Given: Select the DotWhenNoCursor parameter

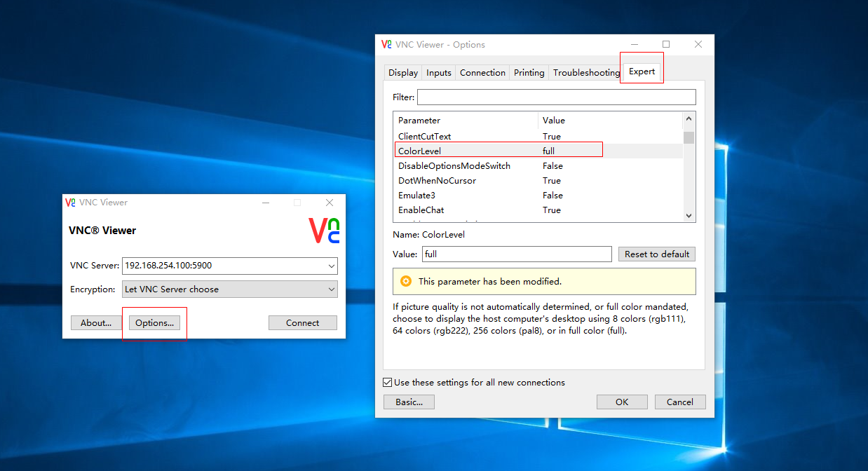Looking at the screenshot, I should pos(538,180).
